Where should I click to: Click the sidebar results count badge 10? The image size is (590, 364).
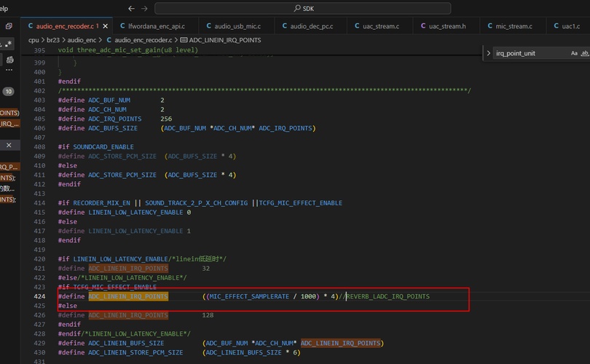8,92
